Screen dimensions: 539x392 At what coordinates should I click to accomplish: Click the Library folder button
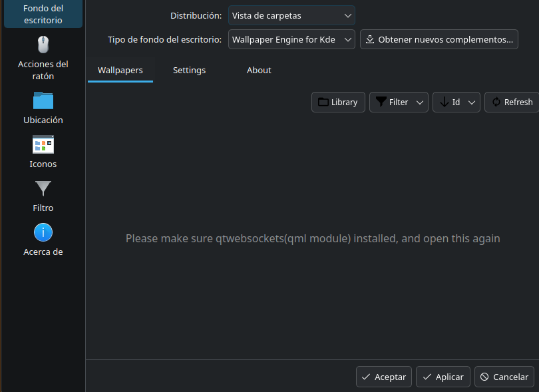point(338,102)
